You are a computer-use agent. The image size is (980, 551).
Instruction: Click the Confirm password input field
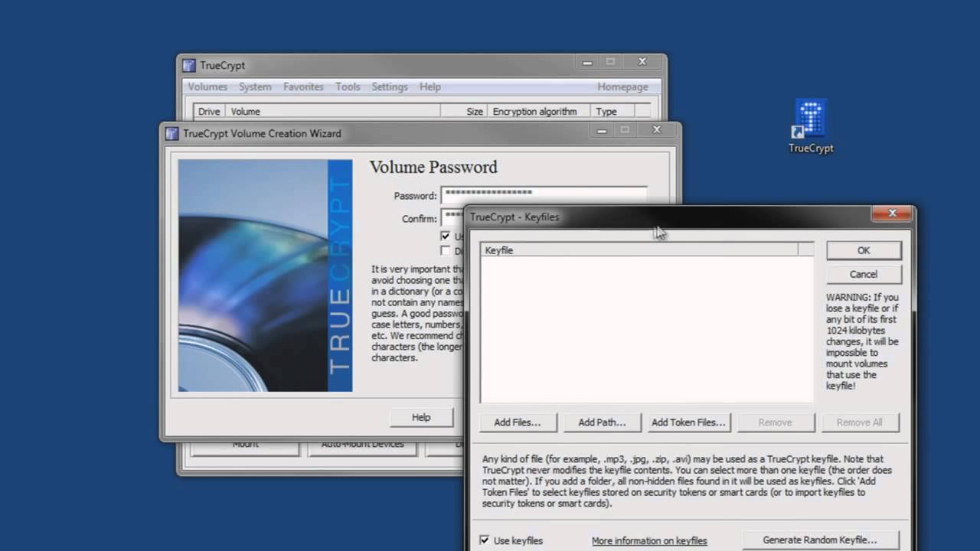pyautogui.click(x=453, y=217)
